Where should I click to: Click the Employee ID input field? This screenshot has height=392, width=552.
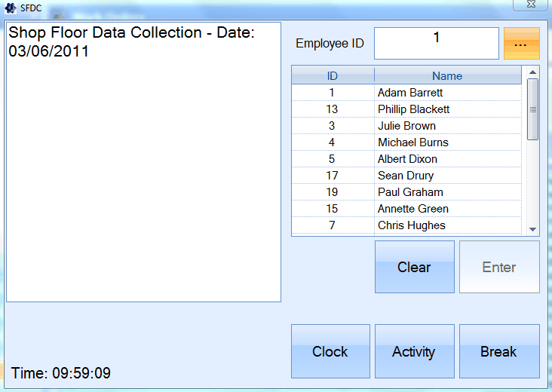pyautogui.click(x=436, y=43)
